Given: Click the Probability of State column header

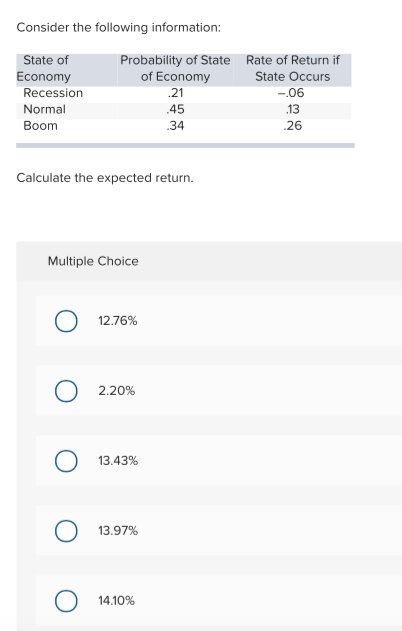Looking at the screenshot, I should pyautogui.click(x=175, y=68).
